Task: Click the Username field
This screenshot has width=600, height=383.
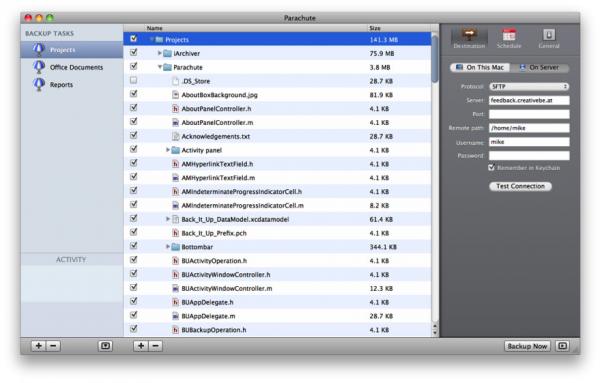Action: point(529,142)
